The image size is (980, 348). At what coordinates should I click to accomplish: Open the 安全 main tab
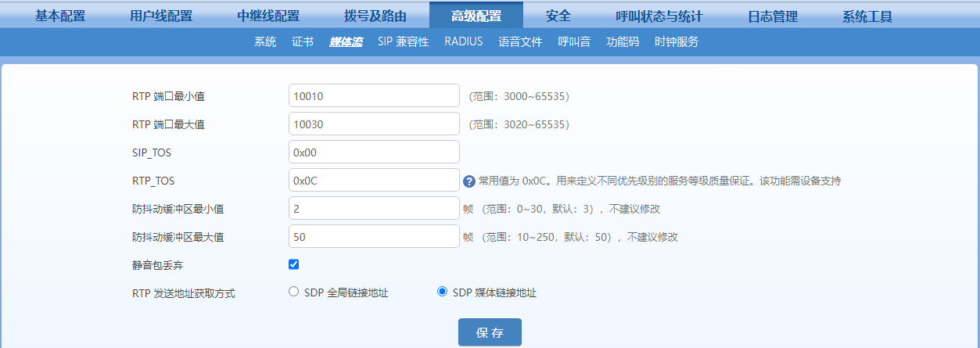(x=558, y=16)
